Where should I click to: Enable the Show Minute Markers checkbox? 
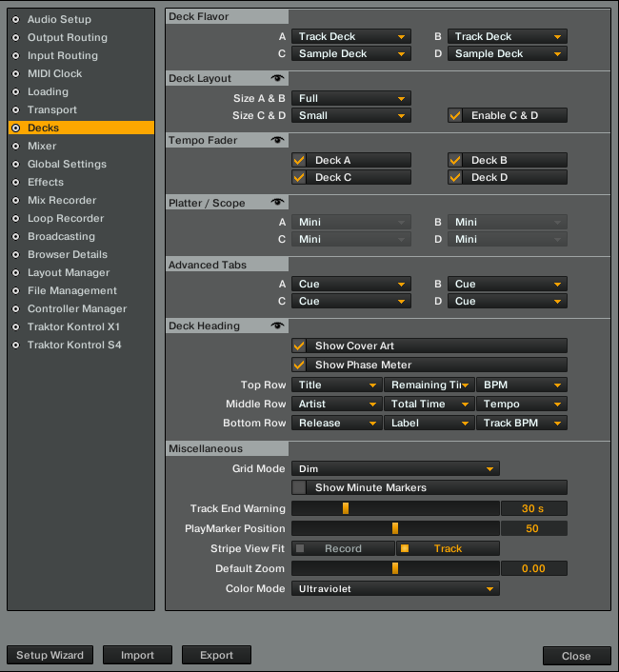click(x=300, y=487)
